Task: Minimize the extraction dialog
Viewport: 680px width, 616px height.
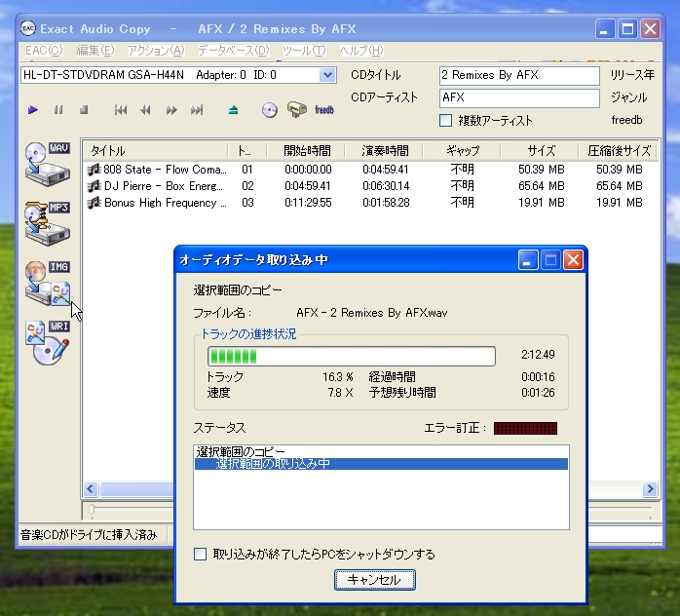Action: click(x=528, y=260)
